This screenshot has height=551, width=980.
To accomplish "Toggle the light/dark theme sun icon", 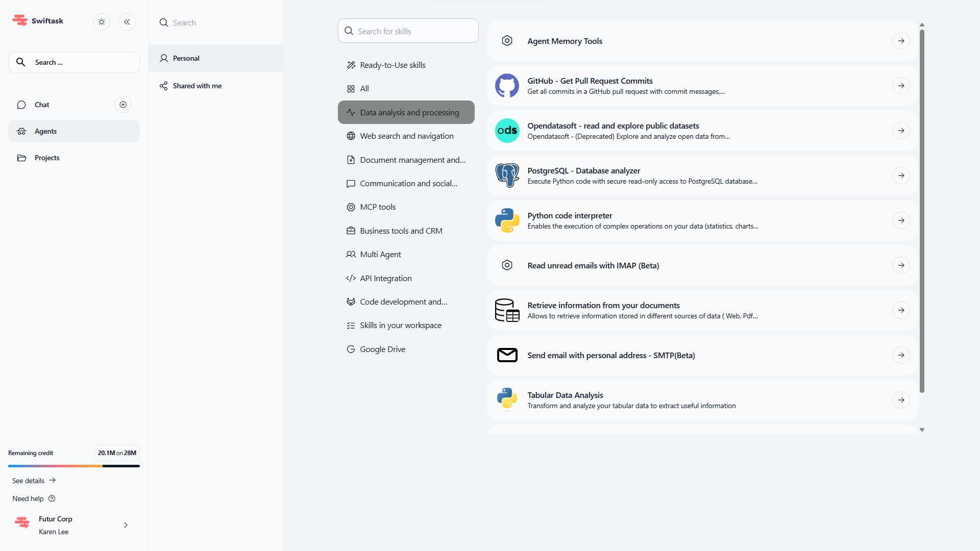I will tap(102, 22).
